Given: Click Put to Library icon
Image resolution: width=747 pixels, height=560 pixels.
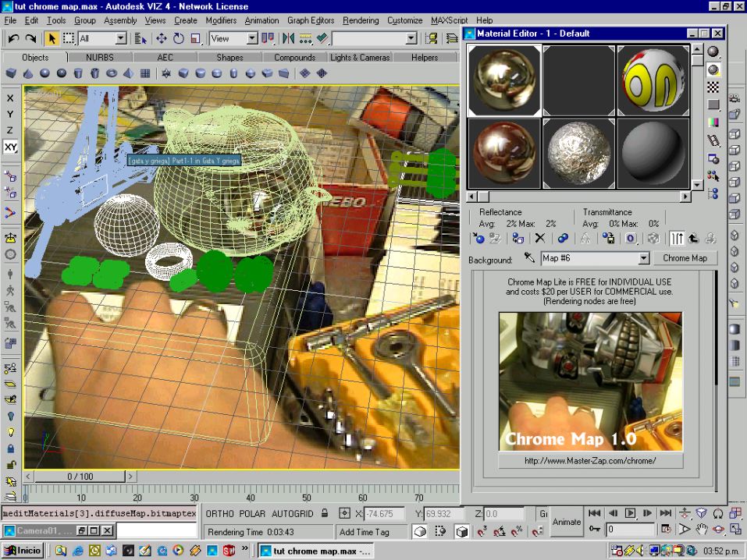Looking at the screenshot, I should (x=608, y=238).
